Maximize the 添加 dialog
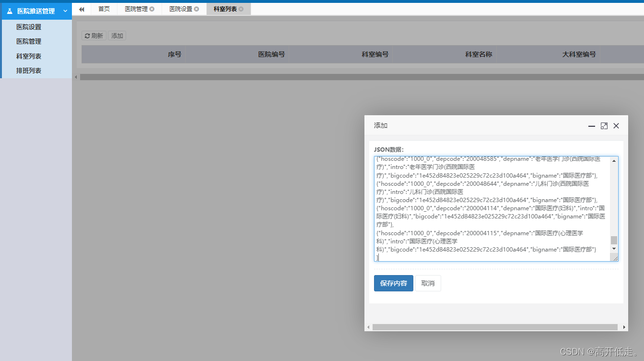 (x=604, y=126)
